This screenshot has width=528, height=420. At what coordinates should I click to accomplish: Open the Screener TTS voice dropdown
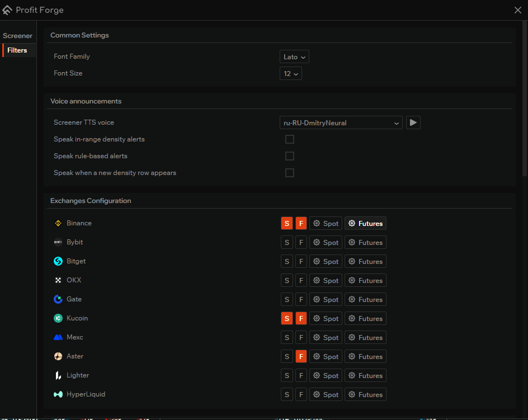point(341,122)
